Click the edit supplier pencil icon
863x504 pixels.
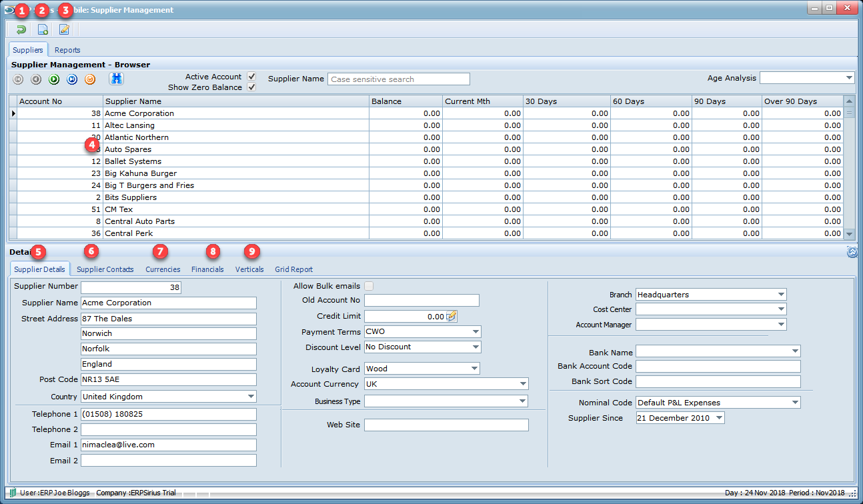click(64, 29)
